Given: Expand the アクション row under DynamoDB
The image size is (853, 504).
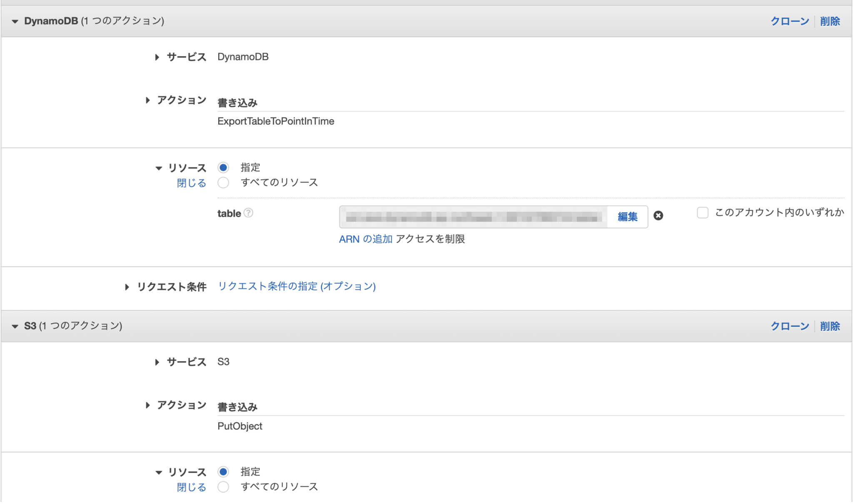Looking at the screenshot, I should coord(147,100).
